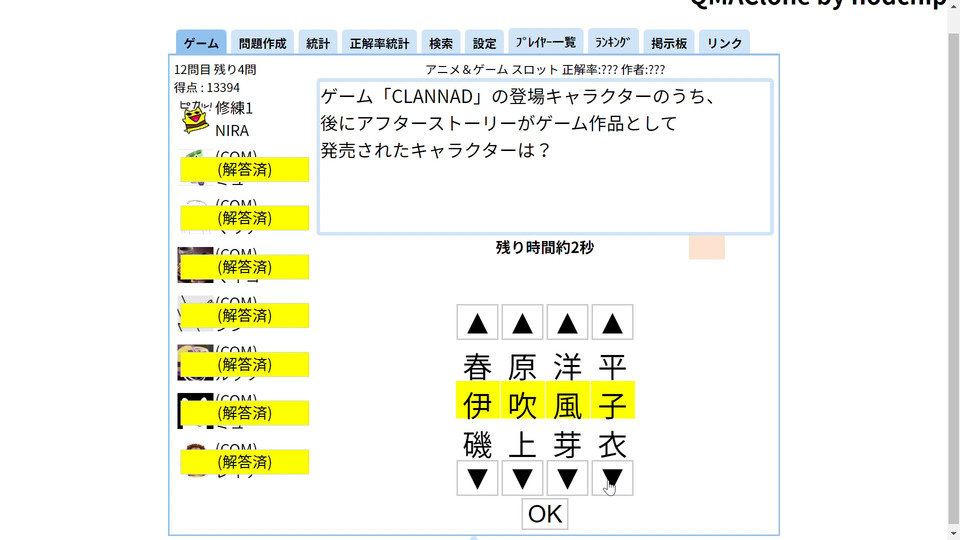
Task: Open the 設定 tab
Action: coord(484,42)
